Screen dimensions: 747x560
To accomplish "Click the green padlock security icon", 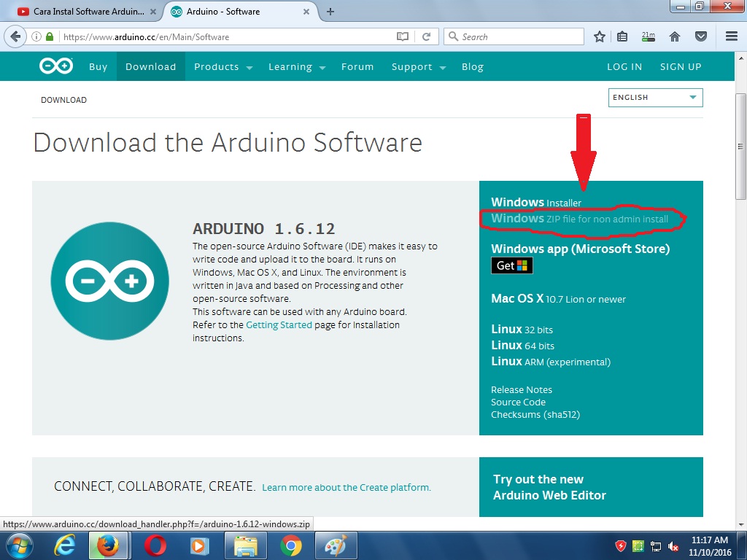I will [50, 36].
